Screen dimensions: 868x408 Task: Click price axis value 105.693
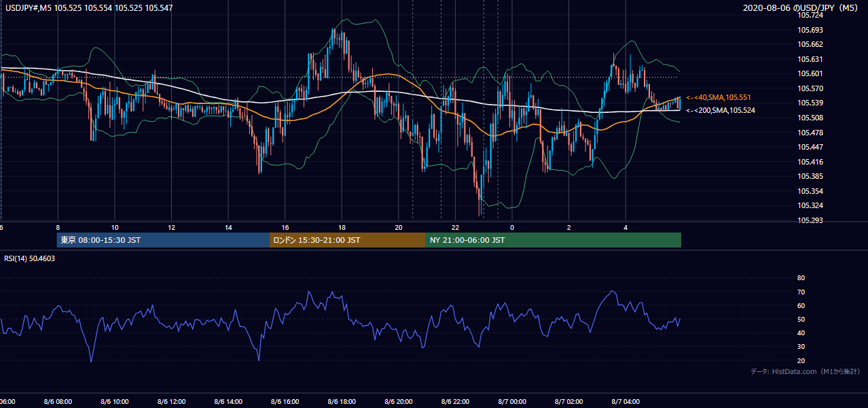tap(810, 30)
